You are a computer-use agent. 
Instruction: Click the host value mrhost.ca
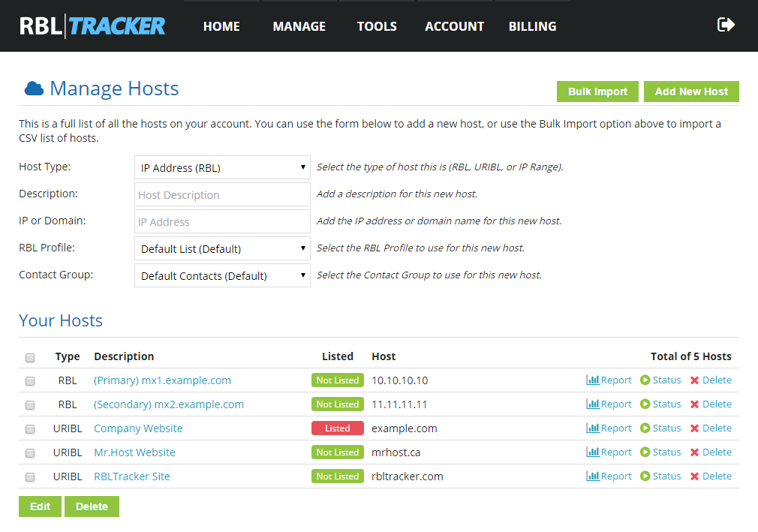tap(396, 452)
